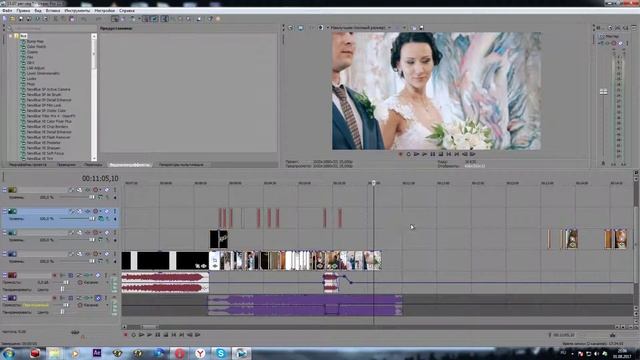Open After Effects from the taskbar

(x=97, y=353)
